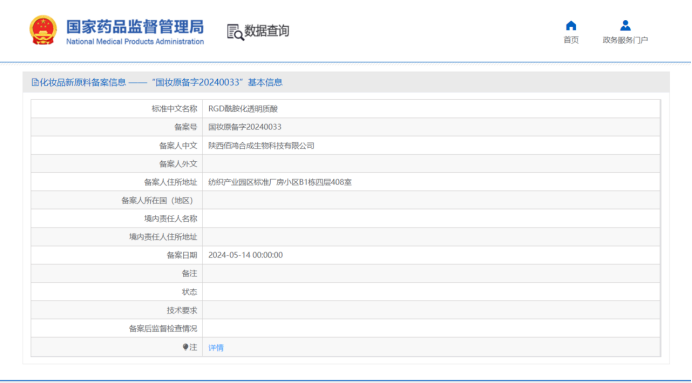Viewport: 692px width, 383px height.
Task: Select the address 纺织产业园区标准厂房小区B1栋四层408室
Action: tap(280, 182)
